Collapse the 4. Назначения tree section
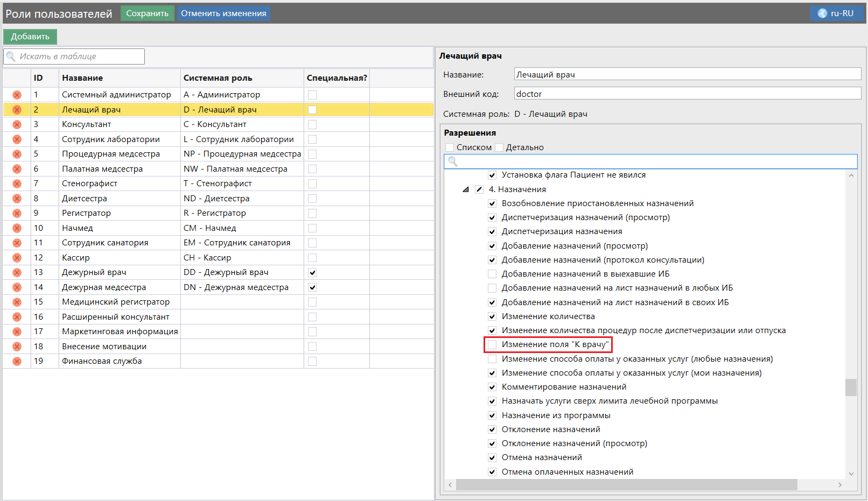The image size is (868, 501). coord(466,189)
